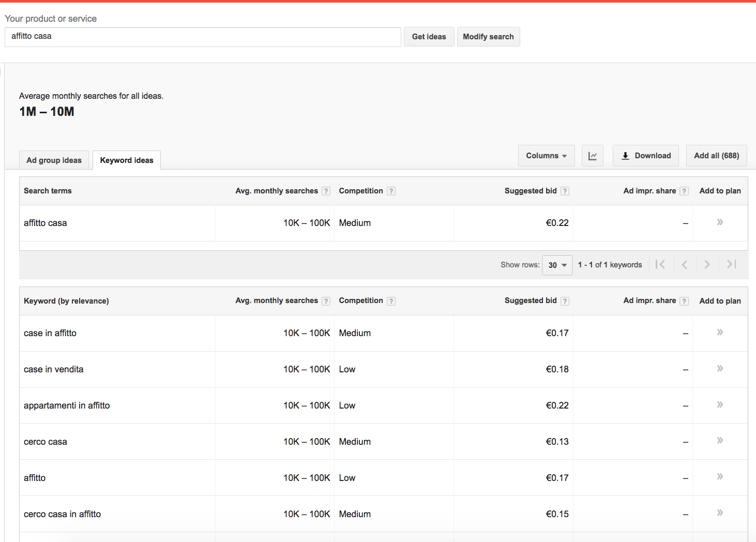
Task: Open the Columns dropdown
Action: point(547,156)
